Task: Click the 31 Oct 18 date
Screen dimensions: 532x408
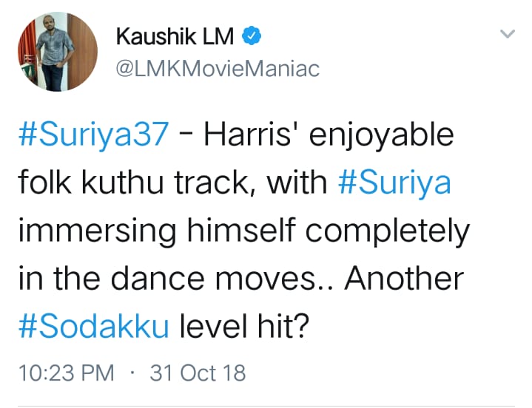Action: [198, 373]
